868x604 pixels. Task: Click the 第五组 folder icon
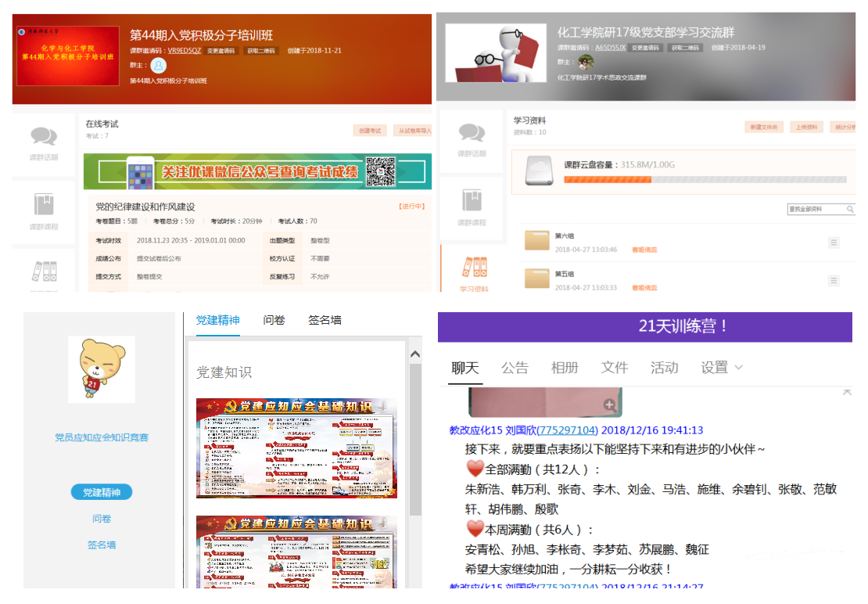(537, 279)
